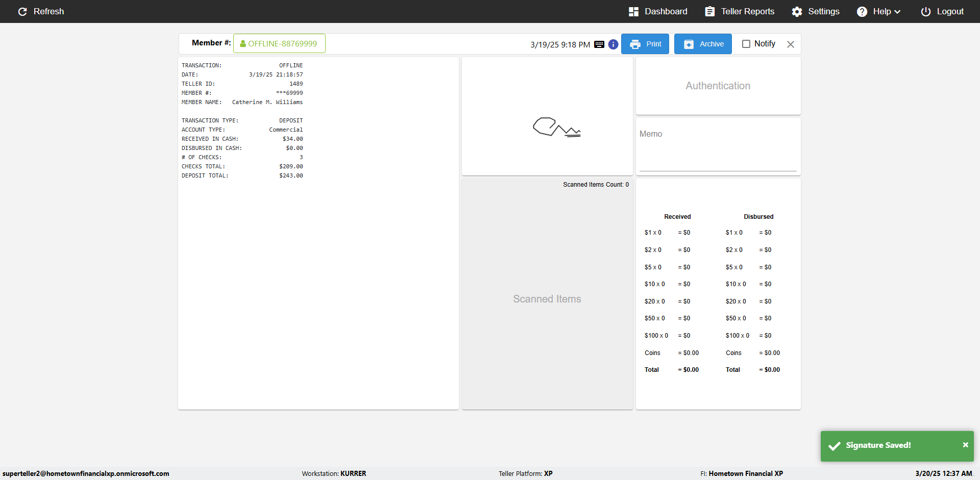The width and height of the screenshot is (980, 480).
Task: Click Workstation: KURRER in status bar
Action: [334, 473]
